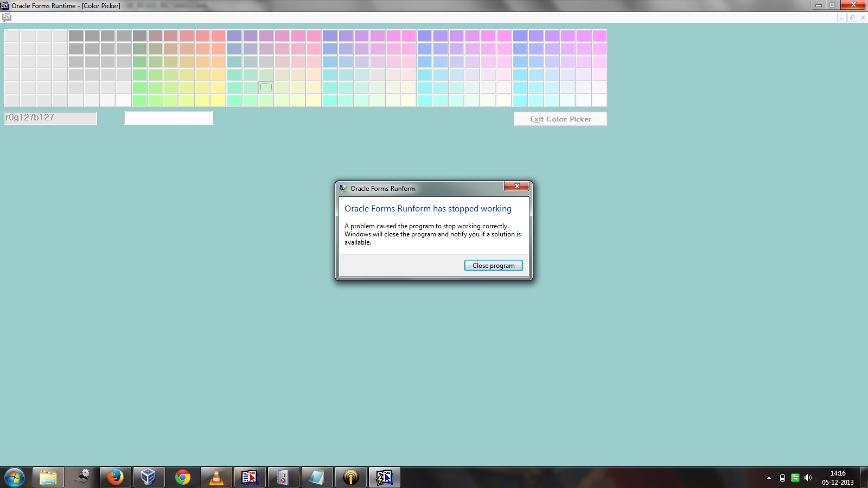Close the inner Color Picker form window
Viewport: 868px width, 488px height.
click(x=862, y=18)
